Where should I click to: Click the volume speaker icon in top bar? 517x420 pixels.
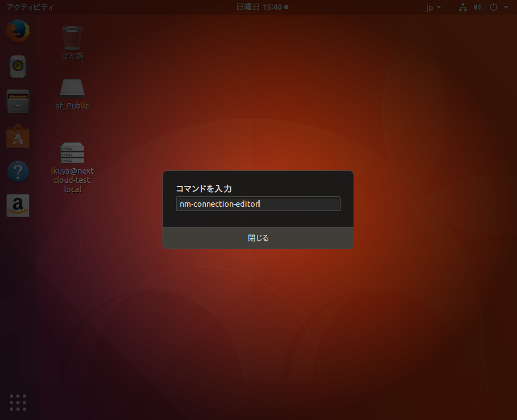coord(477,7)
